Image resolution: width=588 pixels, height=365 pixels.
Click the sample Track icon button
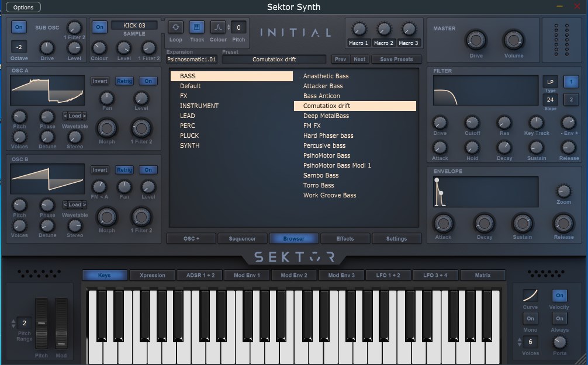click(197, 27)
